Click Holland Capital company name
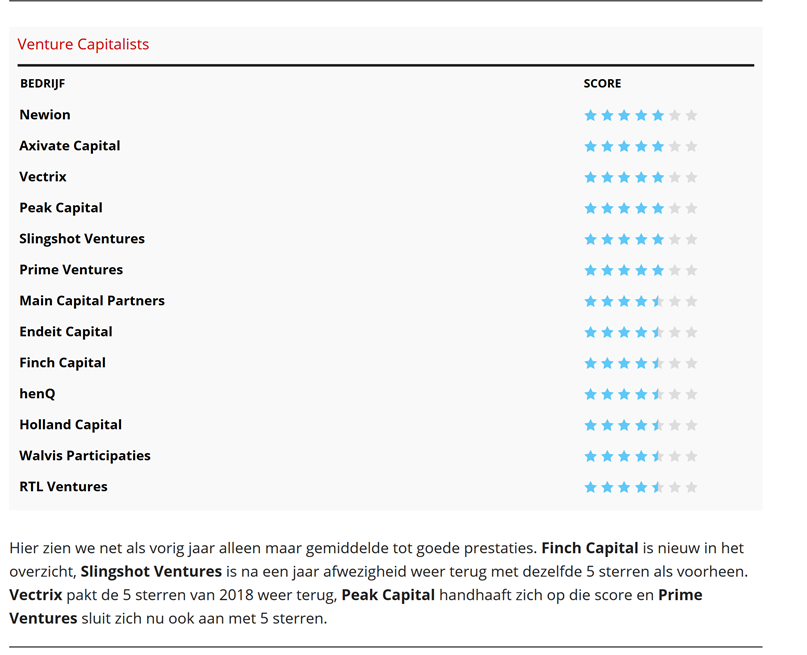This screenshot has width=807, height=655. [x=71, y=424]
